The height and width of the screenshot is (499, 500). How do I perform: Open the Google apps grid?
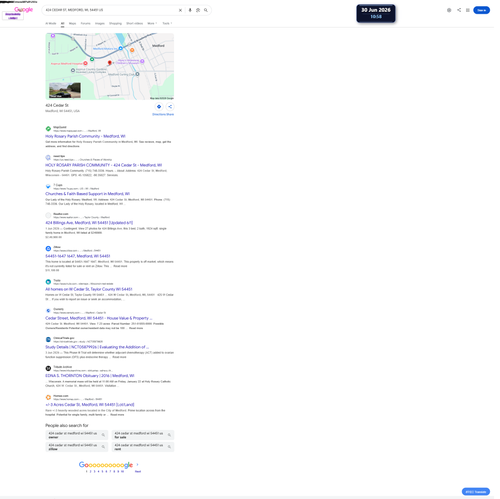click(x=468, y=10)
